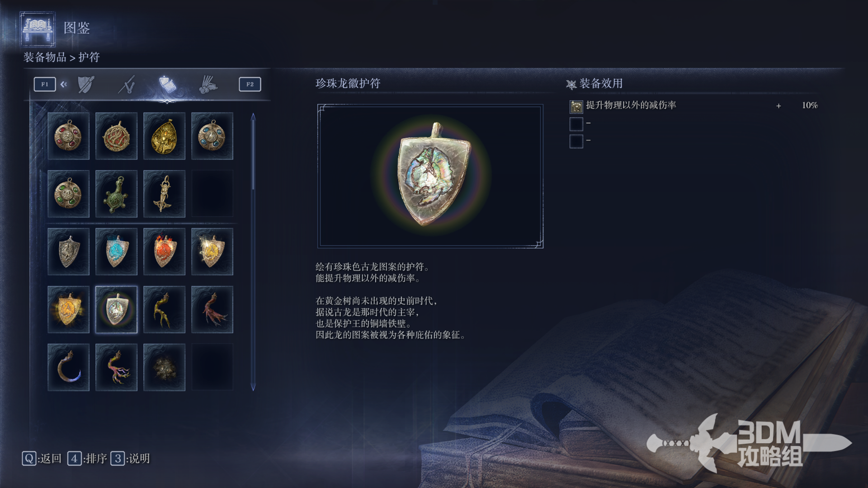Click the scrollbar up arrow
The width and height of the screenshot is (868, 488).
(253, 117)
